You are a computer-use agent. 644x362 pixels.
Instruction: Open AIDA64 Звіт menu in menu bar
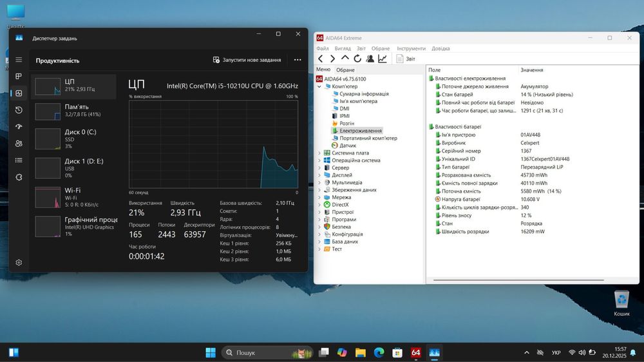(361, 48)
